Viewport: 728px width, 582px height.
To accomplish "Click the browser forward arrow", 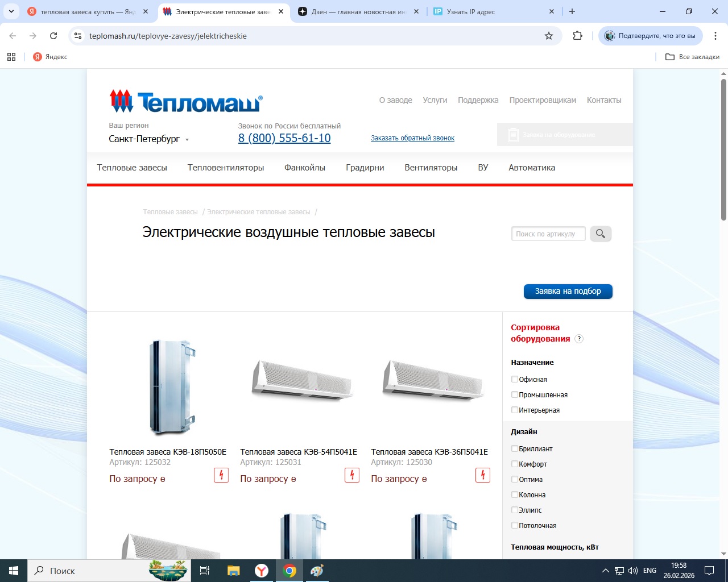I will pos(33,36).
